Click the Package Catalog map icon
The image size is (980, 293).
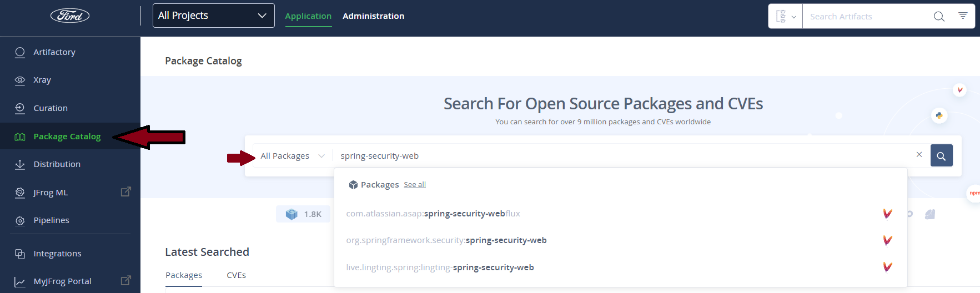click(x=20, y=137)
